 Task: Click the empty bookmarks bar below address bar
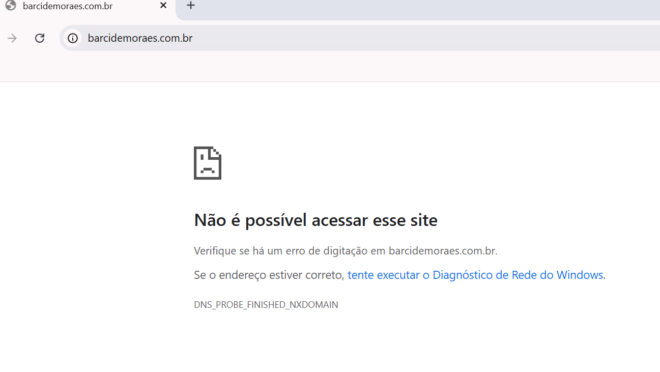330,66
